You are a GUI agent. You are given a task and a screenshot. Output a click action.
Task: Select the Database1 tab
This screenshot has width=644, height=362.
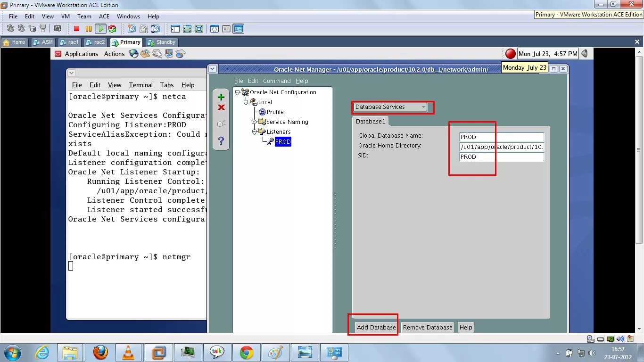tap(371, 122)
